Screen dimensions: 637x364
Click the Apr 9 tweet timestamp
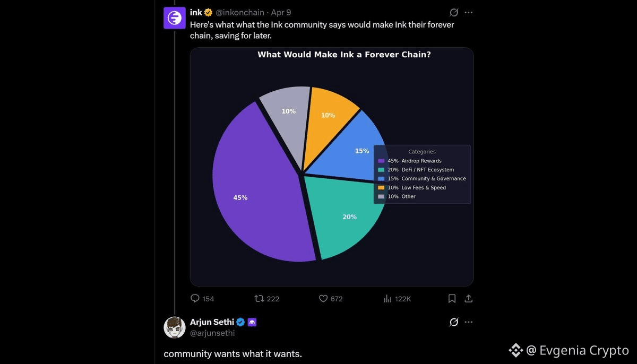click(281, 12)
